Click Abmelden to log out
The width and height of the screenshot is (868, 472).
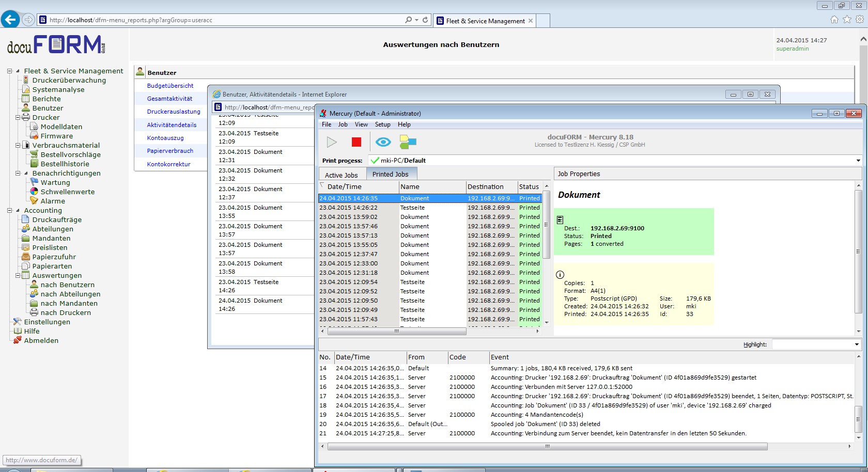[x=41, y=340]
